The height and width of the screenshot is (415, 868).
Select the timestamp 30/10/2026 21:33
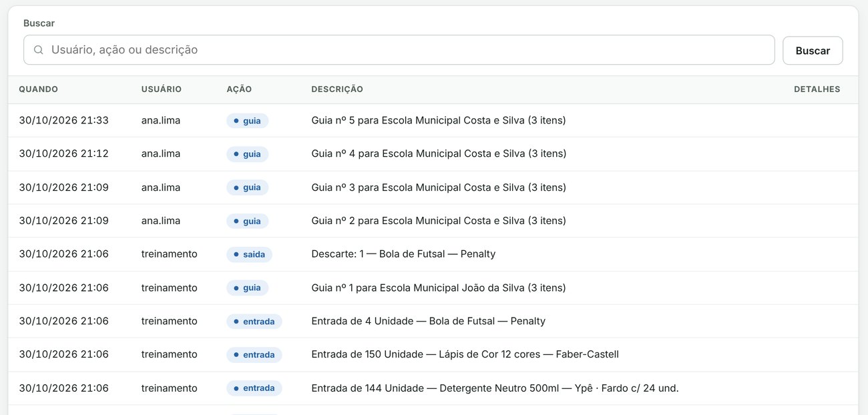[x=64, y=121]
